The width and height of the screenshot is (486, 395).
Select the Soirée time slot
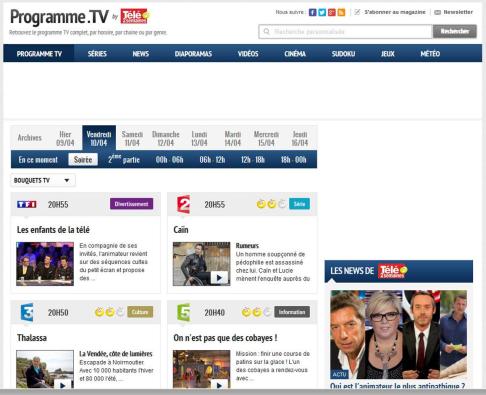(83, 160)
